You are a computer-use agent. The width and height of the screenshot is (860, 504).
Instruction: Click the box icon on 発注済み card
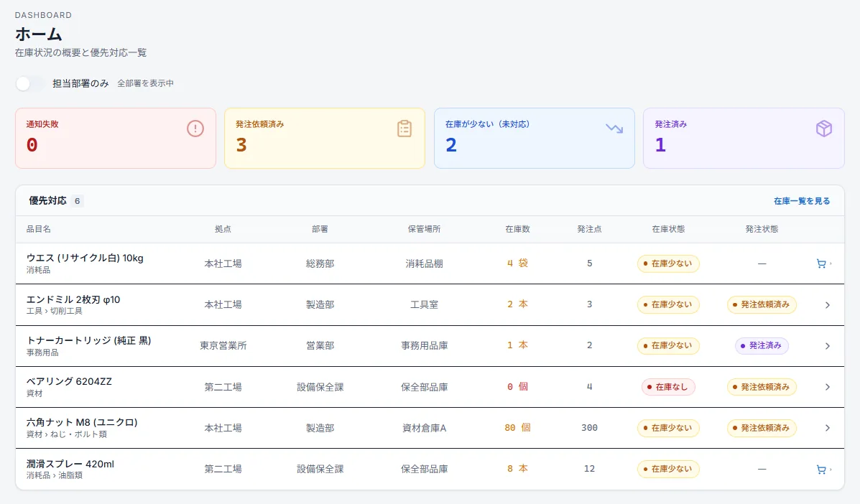click(x=824, y=129)
